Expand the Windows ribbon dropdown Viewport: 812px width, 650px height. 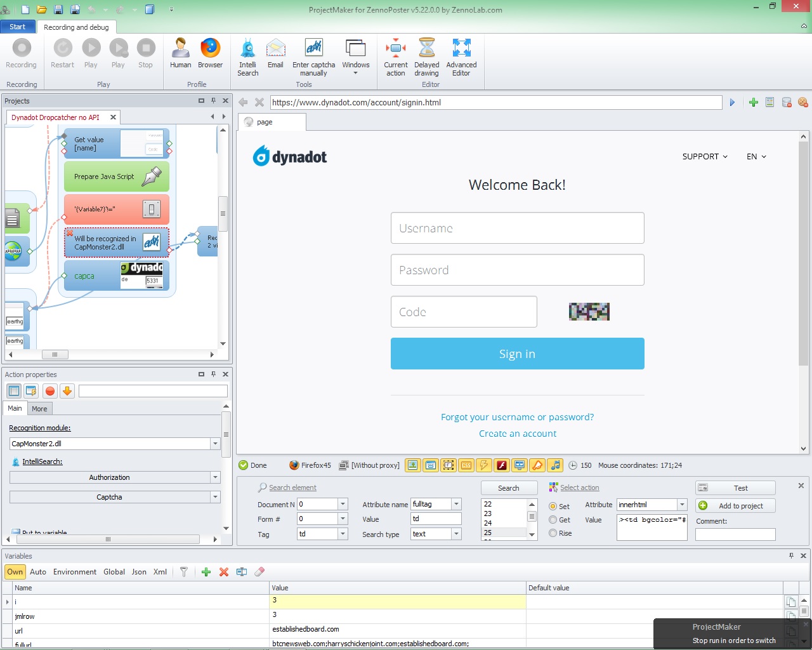tap(355, 57)
